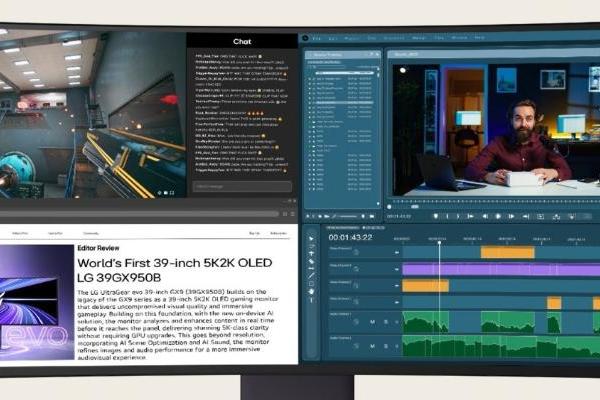
Task: Click the Mark In bracket icon
Action: 447,216
